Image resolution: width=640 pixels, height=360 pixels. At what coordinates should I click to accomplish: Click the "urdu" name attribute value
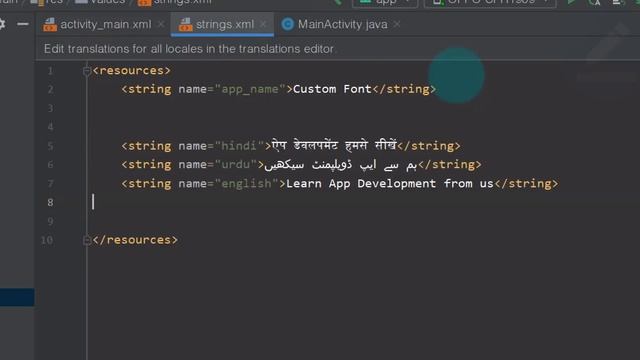pos(236,164)
